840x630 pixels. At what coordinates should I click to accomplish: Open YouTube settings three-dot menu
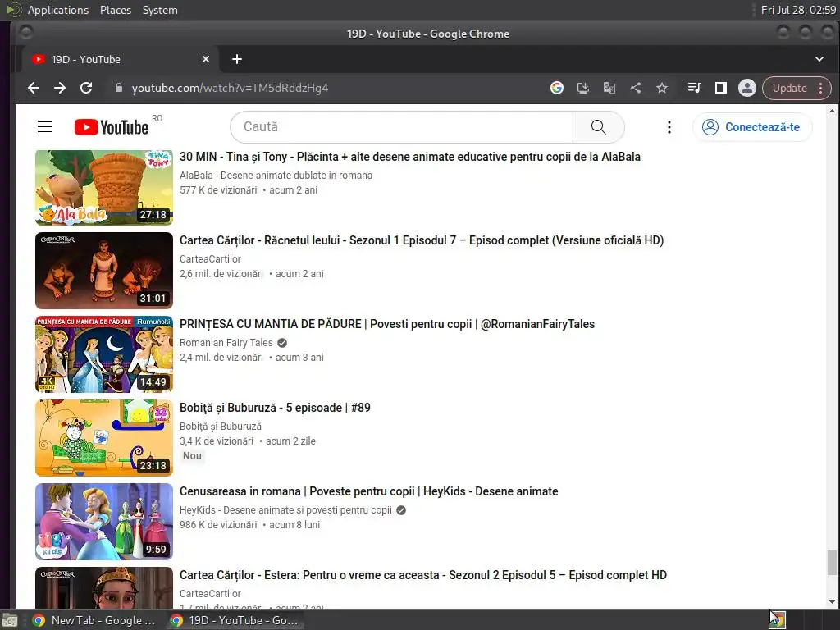[669, 127]
